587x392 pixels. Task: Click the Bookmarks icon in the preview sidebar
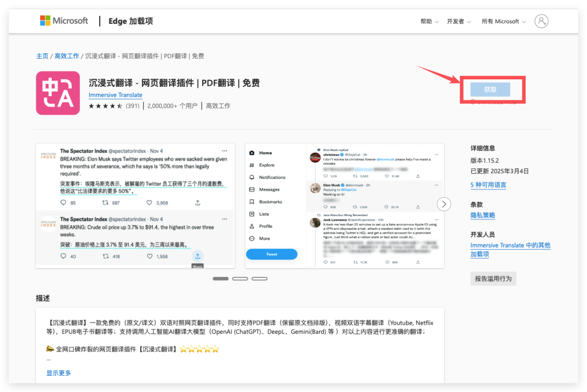[251, 201]
